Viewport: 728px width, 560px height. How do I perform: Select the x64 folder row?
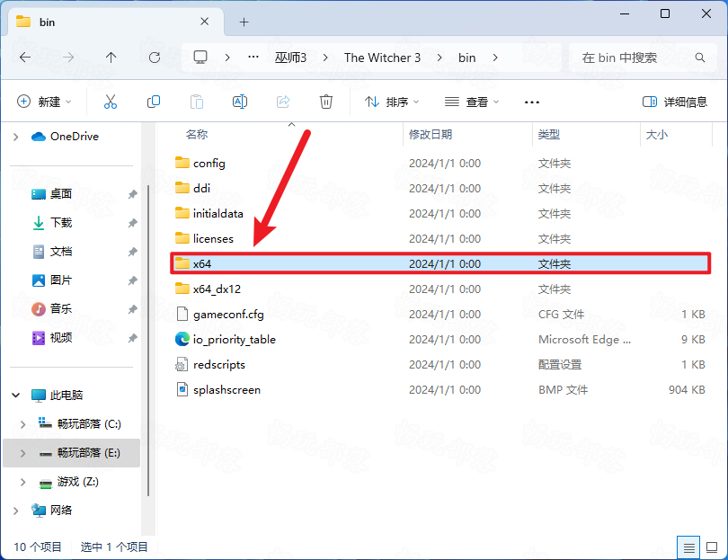(x=440, y=263)
